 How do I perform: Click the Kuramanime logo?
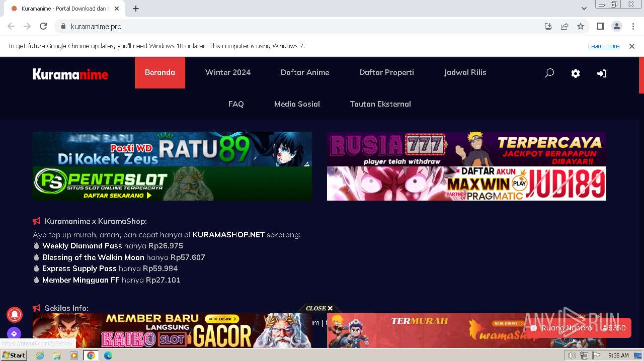point(70,74)
